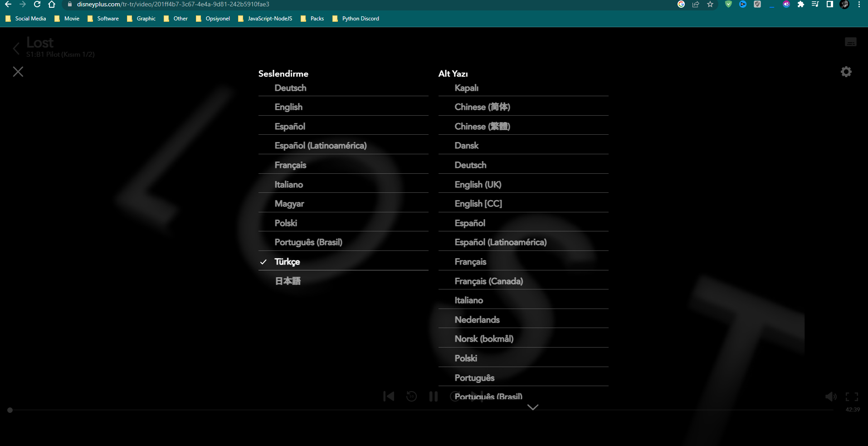The image size is (868, 446).
Task: Pick Italiano audio under Seslendirme
Action: coord(343,185)
